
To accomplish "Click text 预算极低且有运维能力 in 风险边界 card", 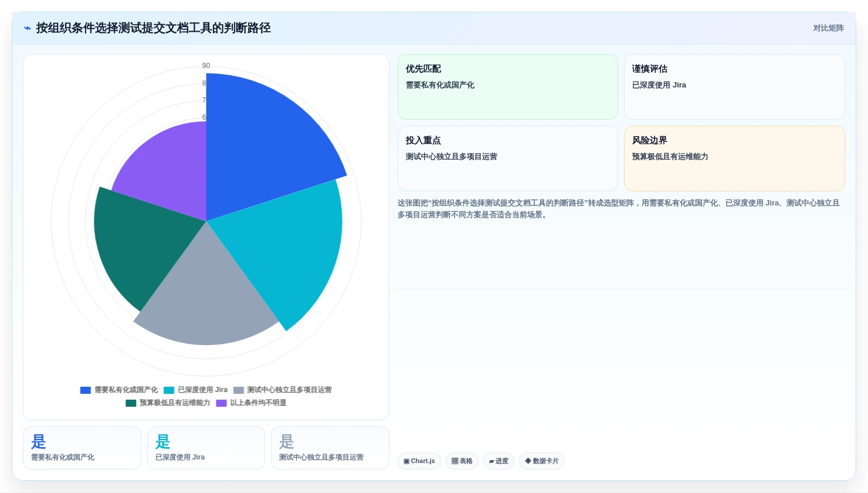I will [670, 157].
